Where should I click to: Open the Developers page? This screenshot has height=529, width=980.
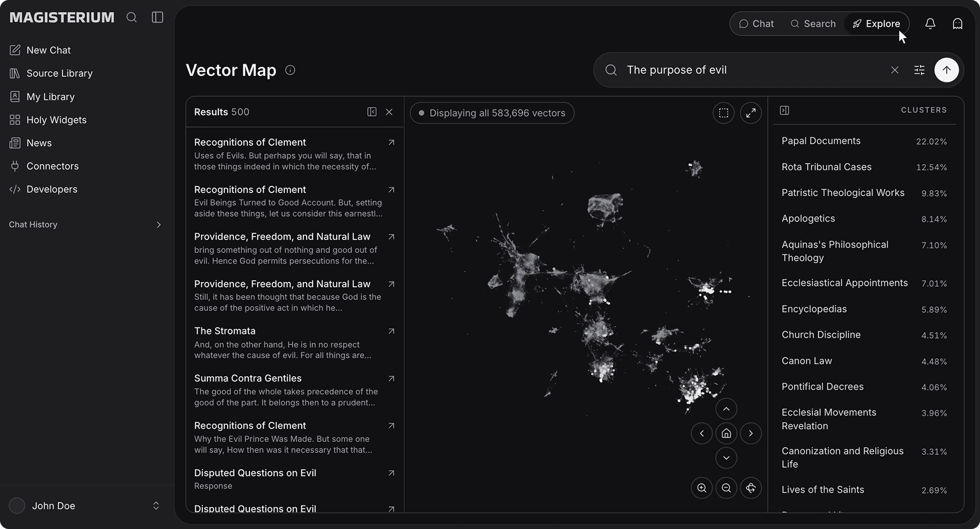point(44,189)
